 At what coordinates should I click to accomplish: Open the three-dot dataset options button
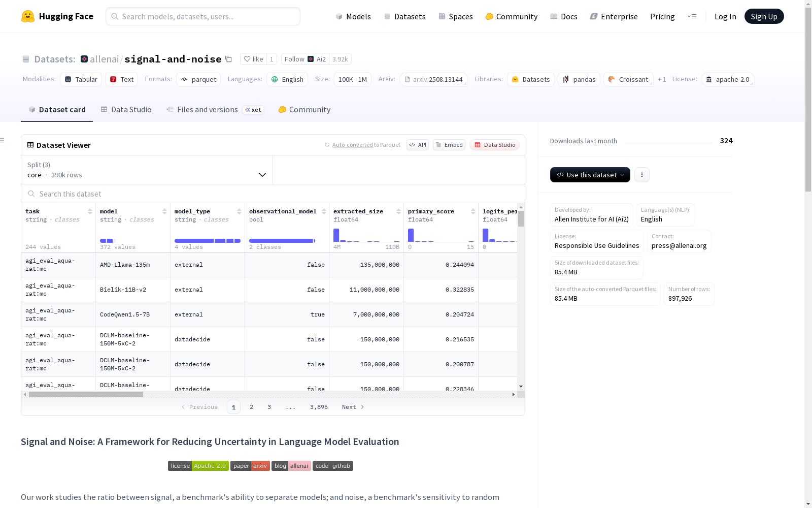(x=642, y=175)
